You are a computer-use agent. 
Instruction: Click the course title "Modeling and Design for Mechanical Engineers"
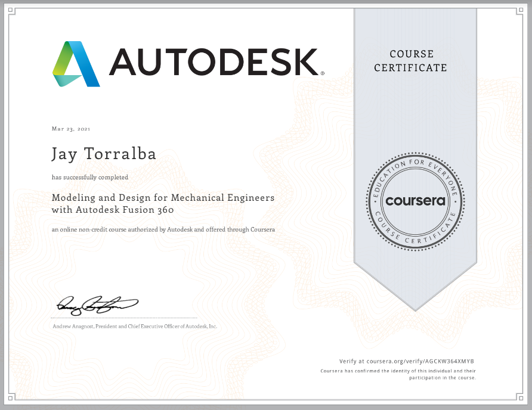coord(163,198)
